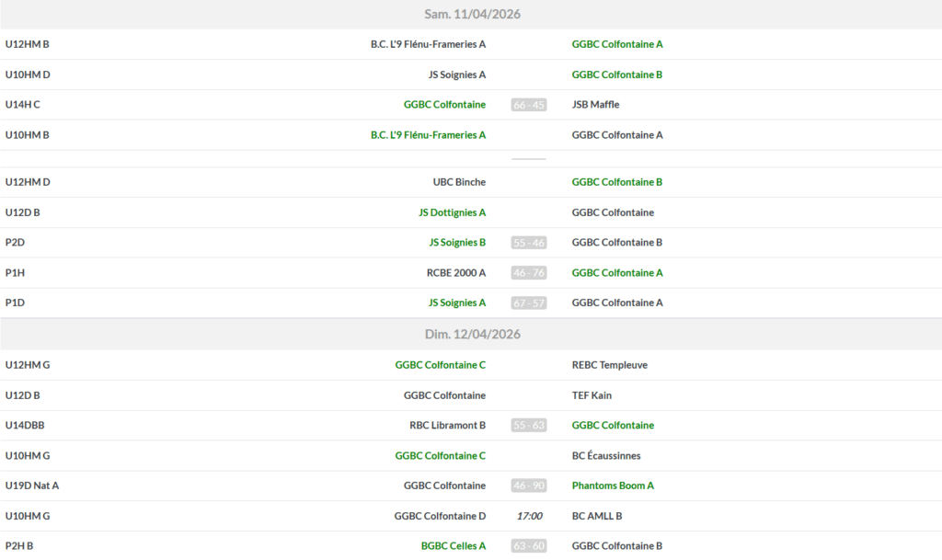Open the 63 - 60 match result

(529, 546)
